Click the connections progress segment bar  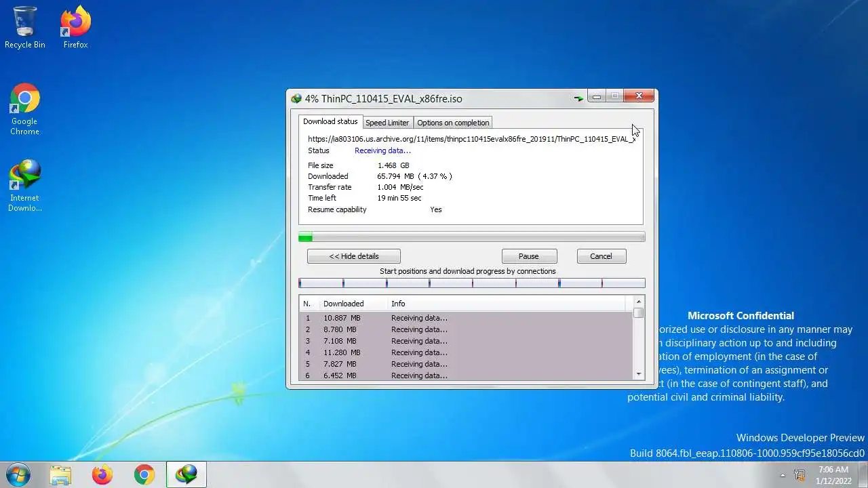[472, 283]
